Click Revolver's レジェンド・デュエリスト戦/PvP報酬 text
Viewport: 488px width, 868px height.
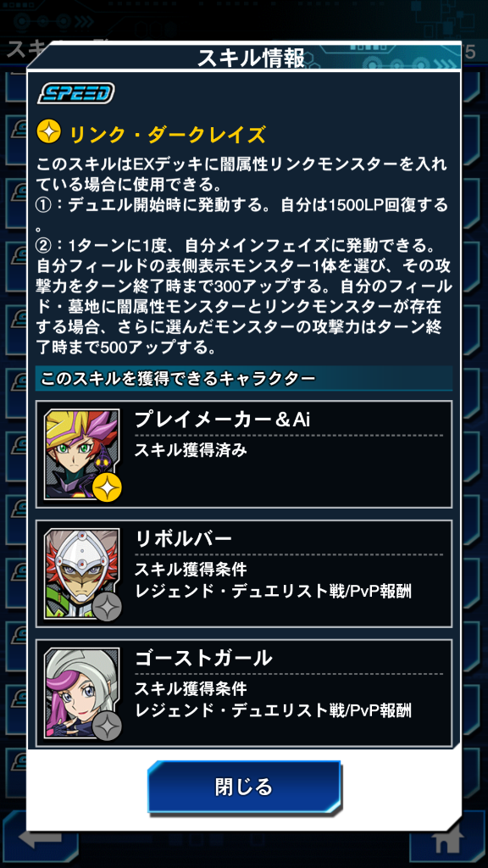(x=273, y=591)
